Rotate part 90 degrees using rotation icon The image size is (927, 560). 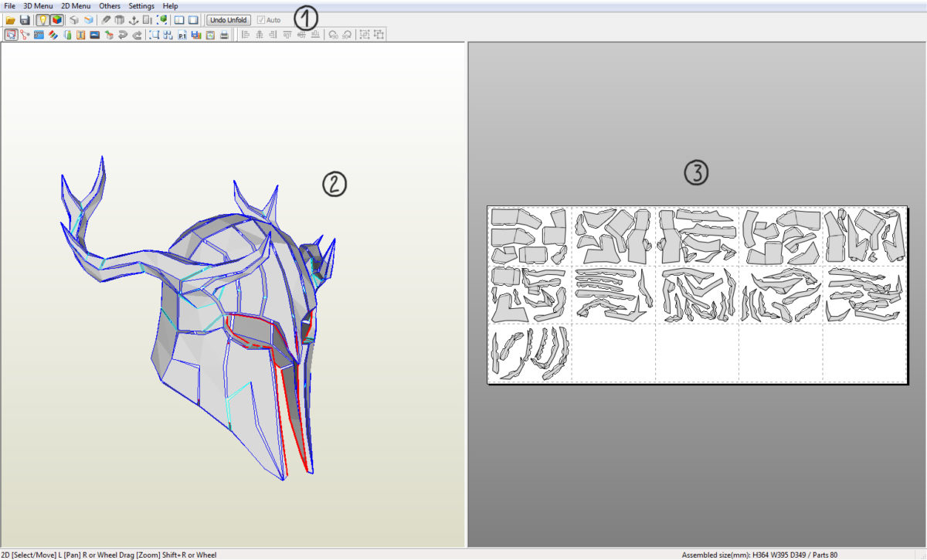[x=331, y=35]
